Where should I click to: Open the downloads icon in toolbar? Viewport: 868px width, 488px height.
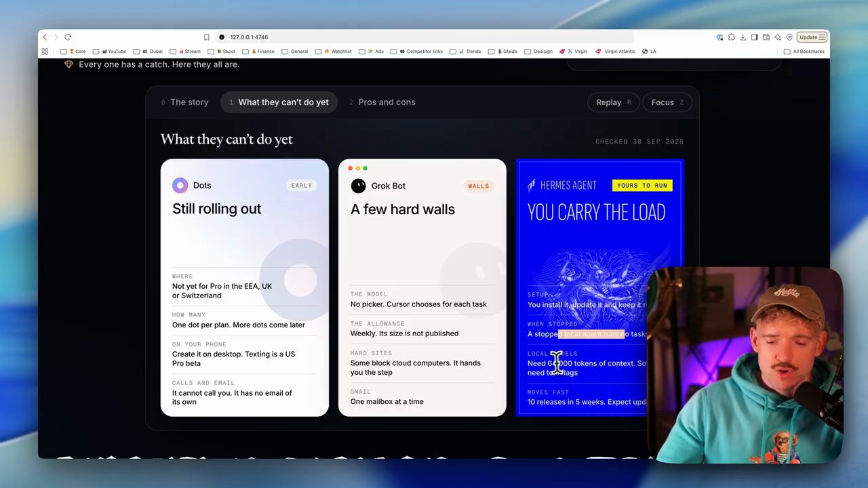tap(743, 37)
